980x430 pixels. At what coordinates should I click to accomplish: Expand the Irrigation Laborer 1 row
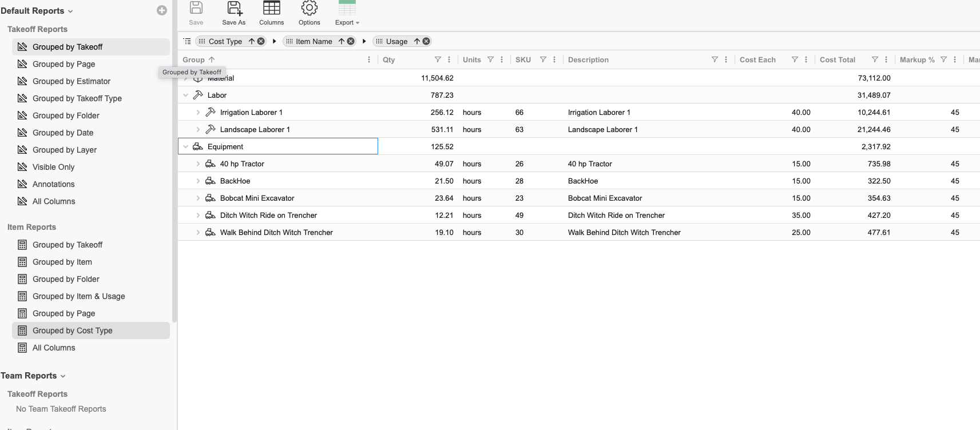point(198,112)
